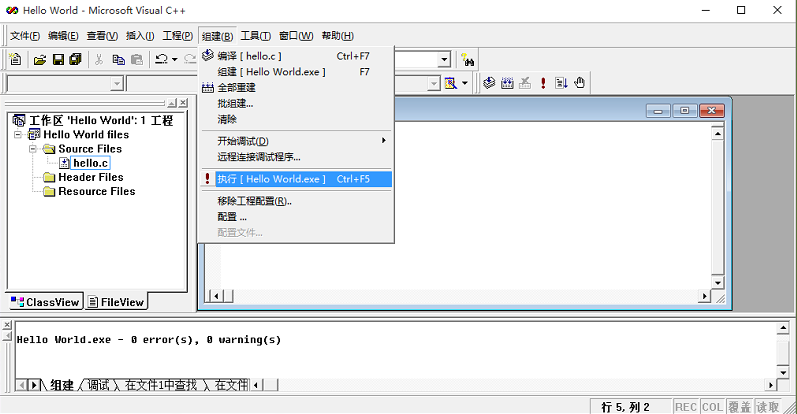Viewport: 797px width, 414px height.
Task: Open the 查看 menu
Action: (102, 36)
